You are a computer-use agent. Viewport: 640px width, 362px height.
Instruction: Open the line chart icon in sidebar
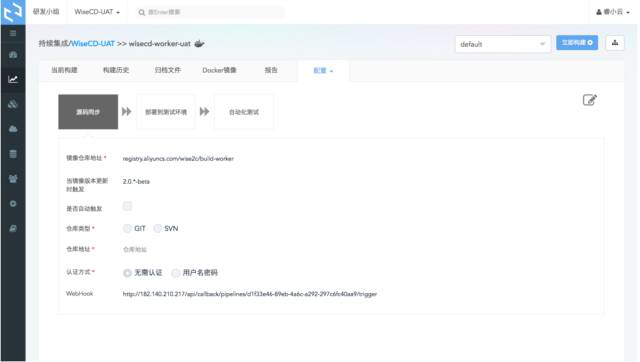coord(13,79)
